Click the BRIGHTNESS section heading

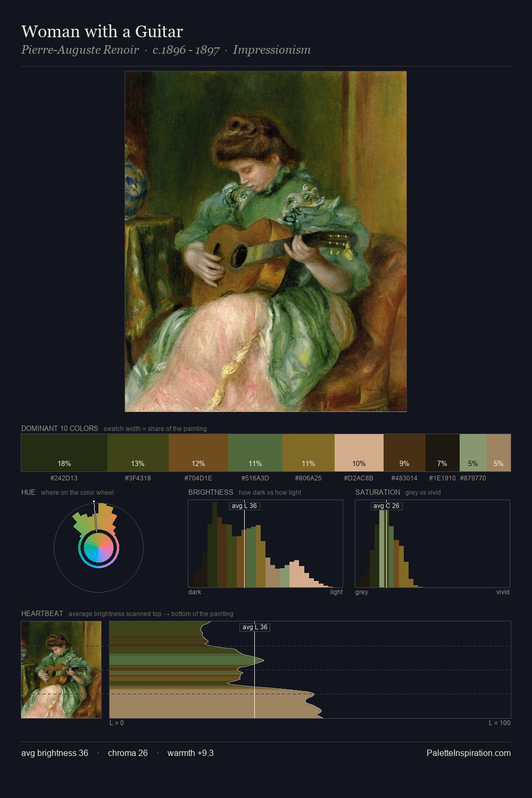(211, 492)
